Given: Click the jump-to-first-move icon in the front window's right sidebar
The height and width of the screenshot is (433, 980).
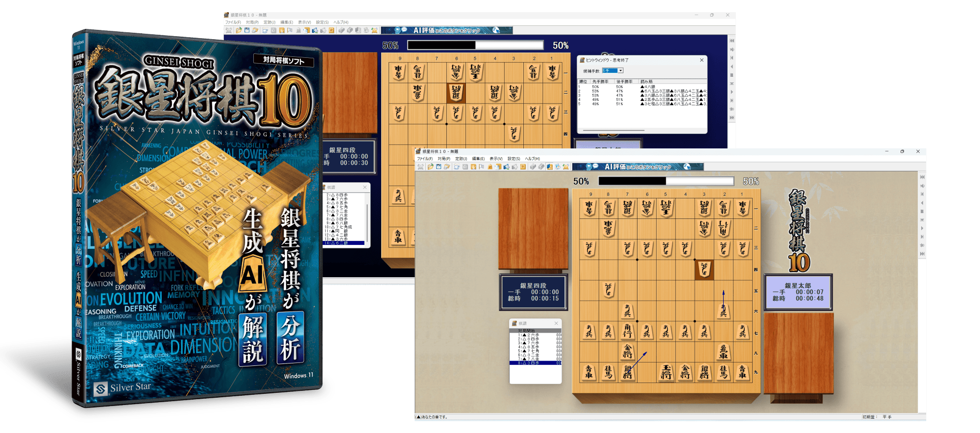Looking at the screenshot, I should 922,177.
